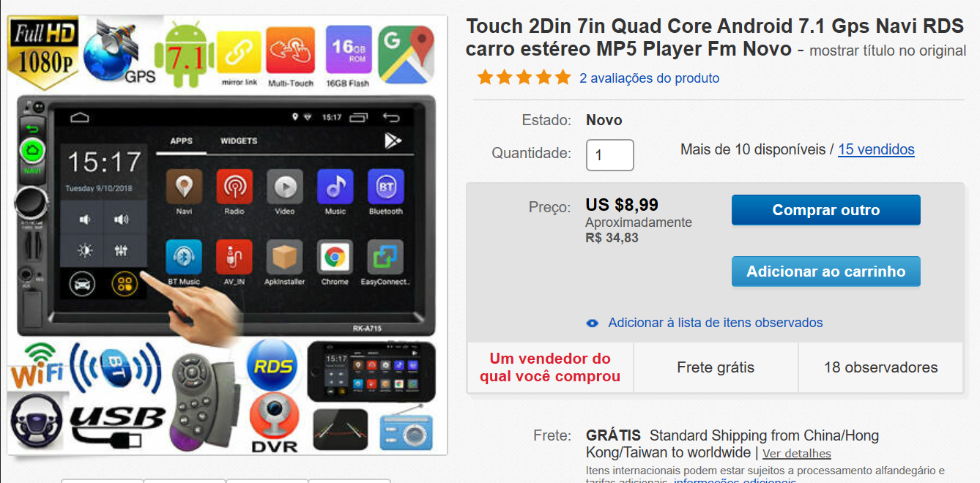The height and width of the screenshot is (483, 980).
Task: Click Ver detalhes shipping link
Action: (x=797, y=454)
